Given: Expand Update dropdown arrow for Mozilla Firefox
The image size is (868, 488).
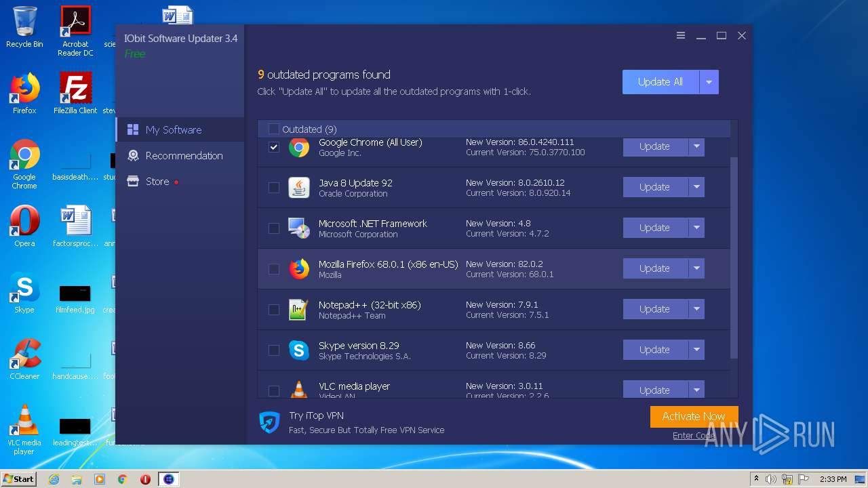Looking at the screenshot, I should tap(696, 268).
